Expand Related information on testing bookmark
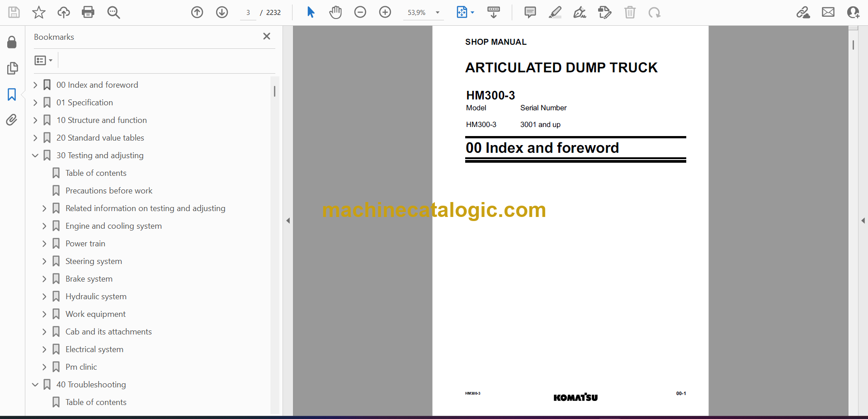Image resolution: width=868 pixels, height=419 pixels. pos(44,208)
